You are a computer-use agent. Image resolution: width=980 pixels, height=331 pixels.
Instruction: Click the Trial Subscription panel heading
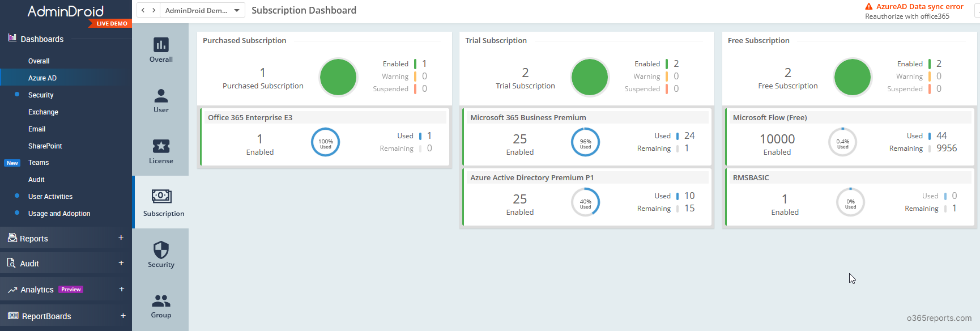tap(496, 41)
